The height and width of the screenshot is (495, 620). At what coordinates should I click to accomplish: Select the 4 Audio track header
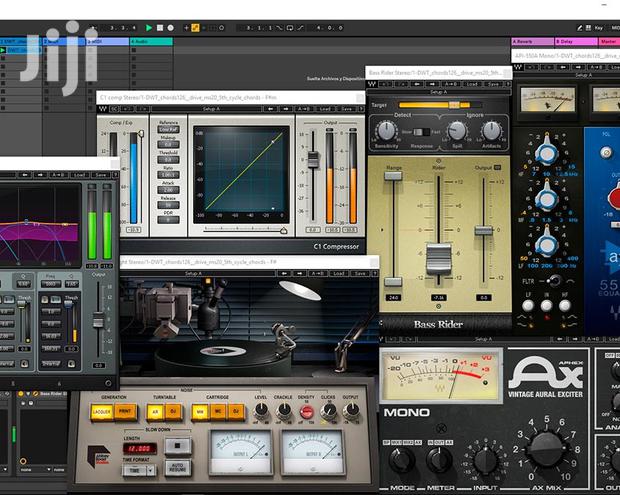[x=151, y=41]
